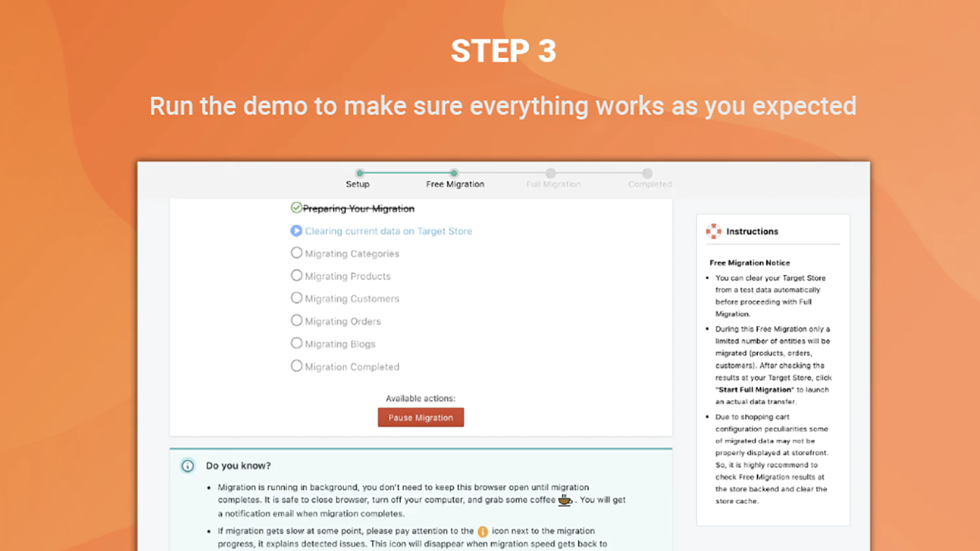Click the Setup step progress dot
The height and width of the screenshot is (551, 980).
pos(360,173)
